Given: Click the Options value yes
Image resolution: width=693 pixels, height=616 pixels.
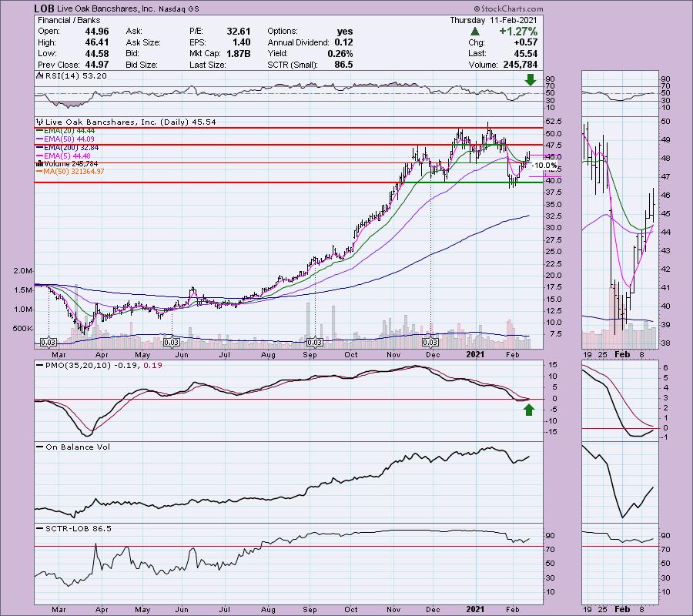Looking at the screenshot, I should pyautogui.click(x=345, y=32).
